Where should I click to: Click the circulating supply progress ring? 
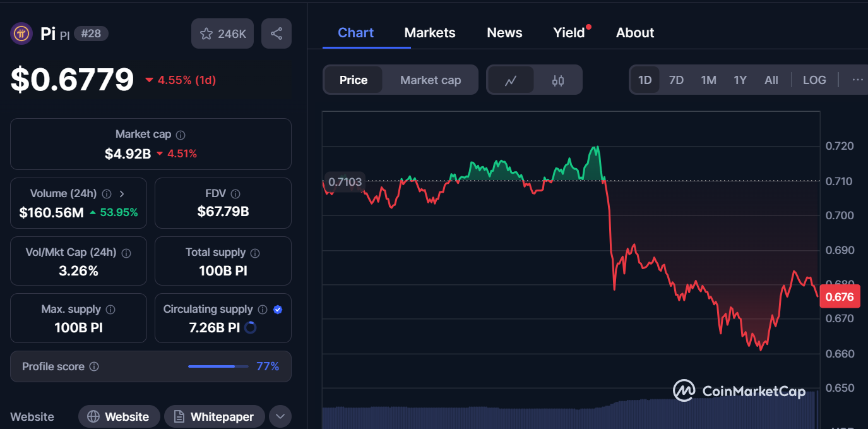pos(250,327)
